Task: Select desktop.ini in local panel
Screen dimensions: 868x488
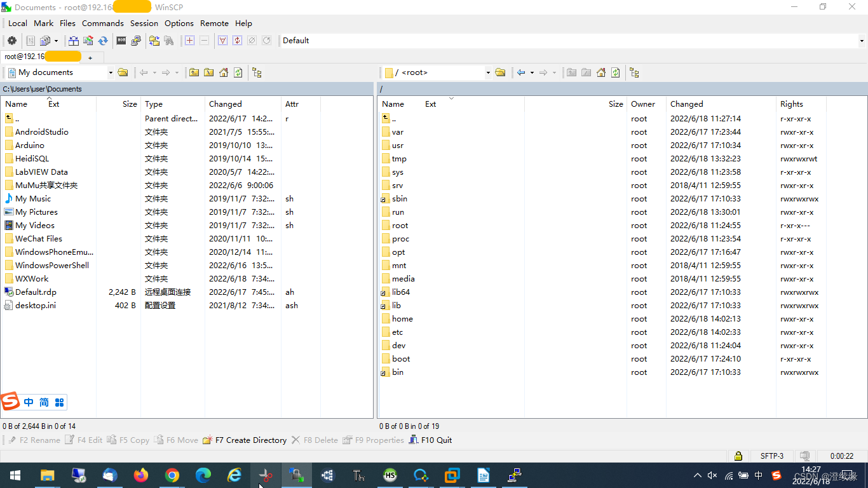Action: click(35, 306)
